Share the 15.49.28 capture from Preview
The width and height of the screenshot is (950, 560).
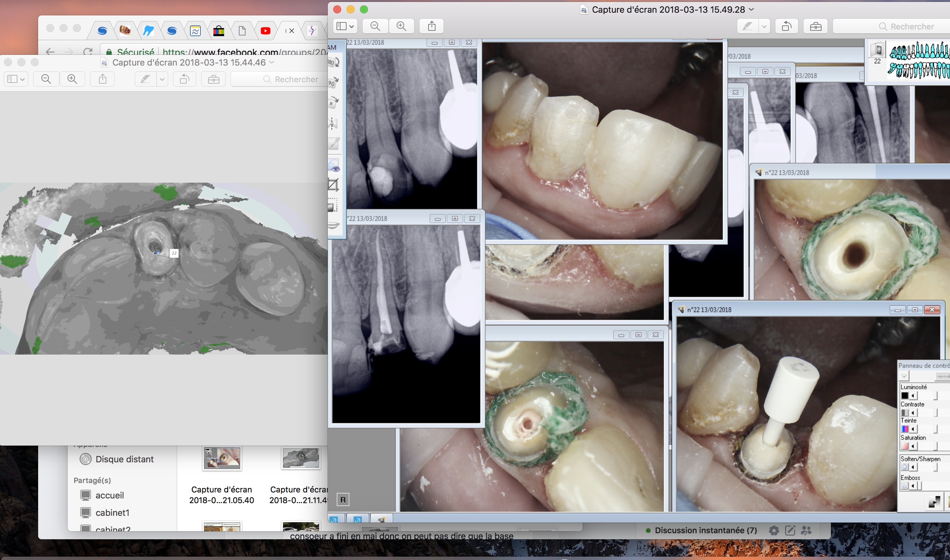(432, 26)
